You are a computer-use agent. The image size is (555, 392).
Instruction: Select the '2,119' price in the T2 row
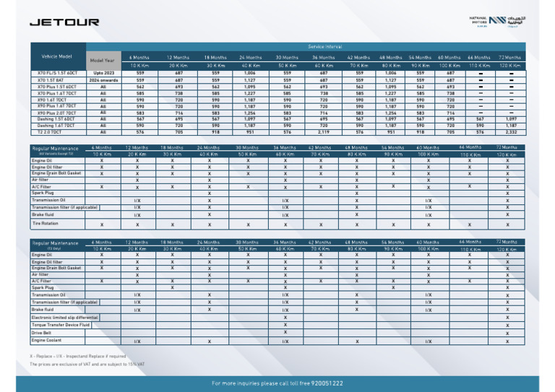click(324, 132)
